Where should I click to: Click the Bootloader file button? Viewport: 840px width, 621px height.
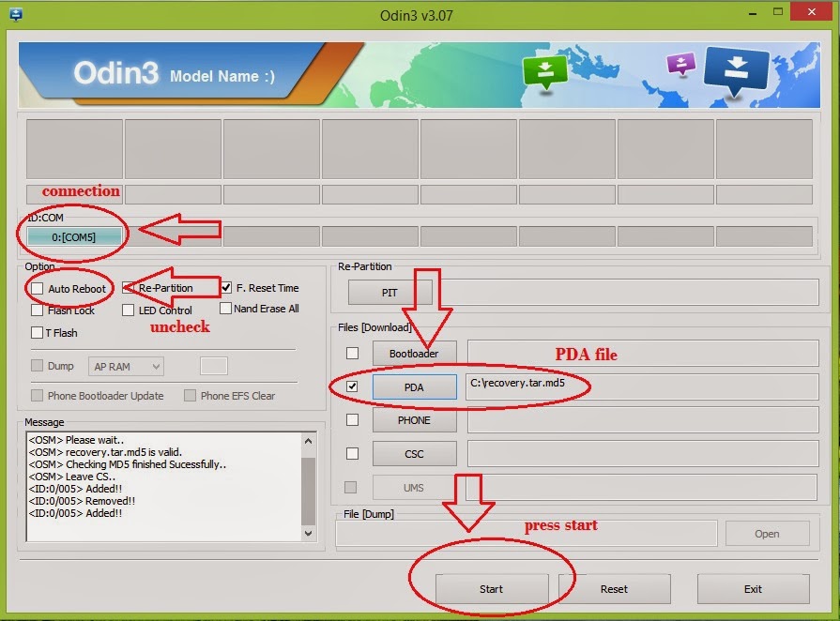(x=414, y=354)
